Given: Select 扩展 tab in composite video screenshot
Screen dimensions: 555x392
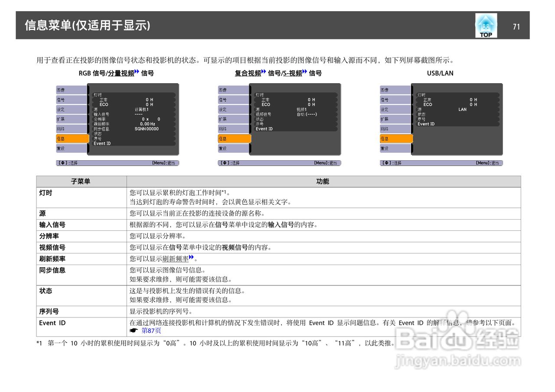Looking at the screenshot, I should pyautogui.click(x=234, y=119).
